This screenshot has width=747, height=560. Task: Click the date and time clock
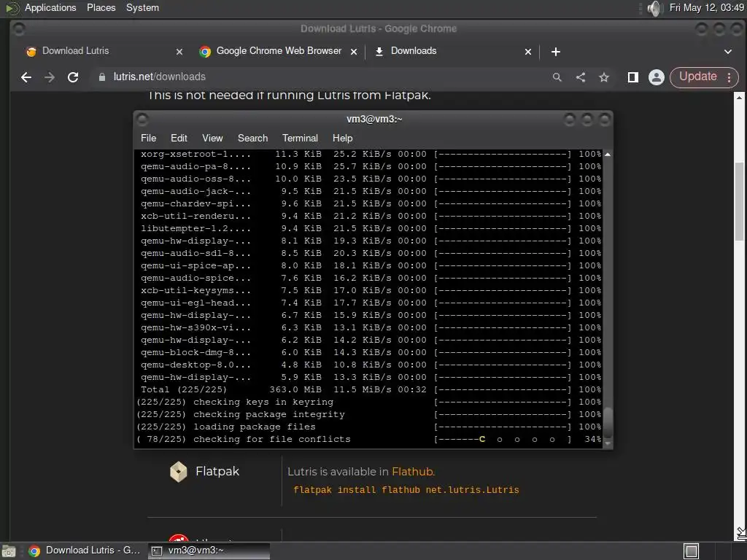[706, 7]
